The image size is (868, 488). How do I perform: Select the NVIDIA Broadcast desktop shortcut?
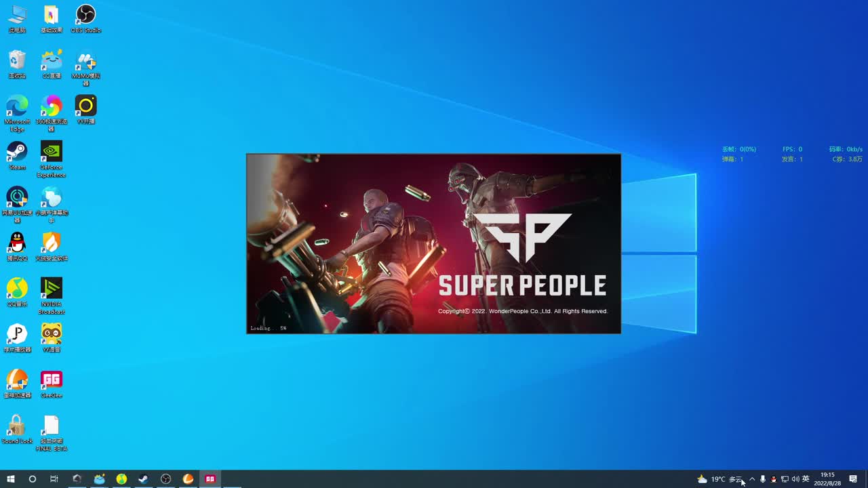click(x=52, y=296)
